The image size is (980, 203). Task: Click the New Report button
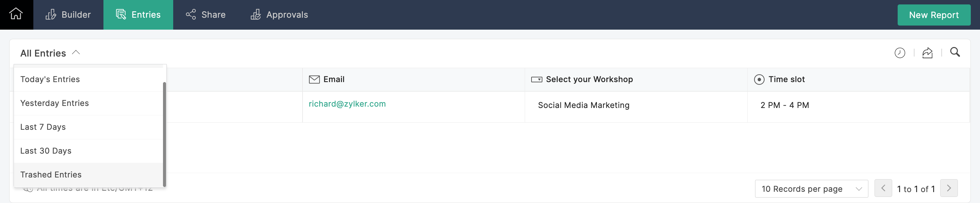click(x=934, y=15)
